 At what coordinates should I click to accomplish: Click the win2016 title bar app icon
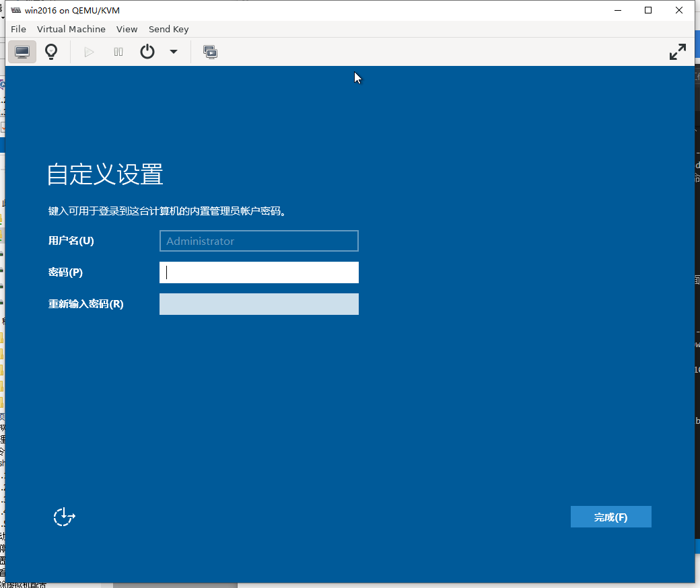pos(16,10)
